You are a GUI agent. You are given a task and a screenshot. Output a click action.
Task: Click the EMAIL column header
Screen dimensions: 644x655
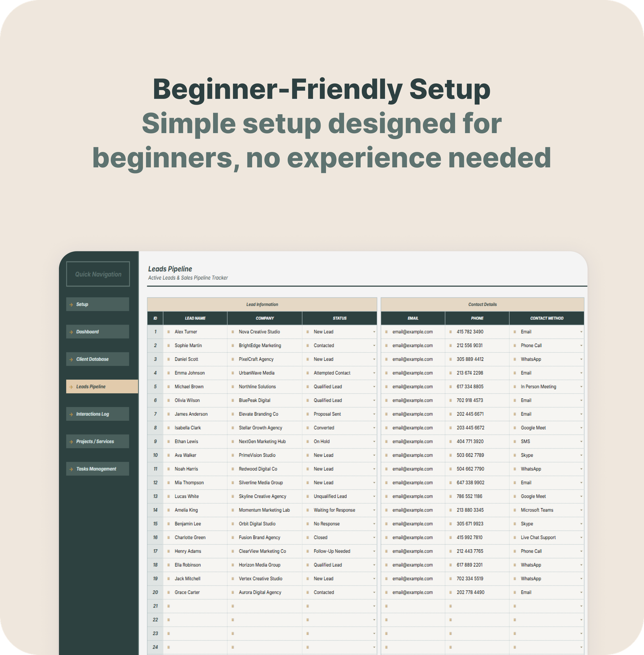(413, 318)
